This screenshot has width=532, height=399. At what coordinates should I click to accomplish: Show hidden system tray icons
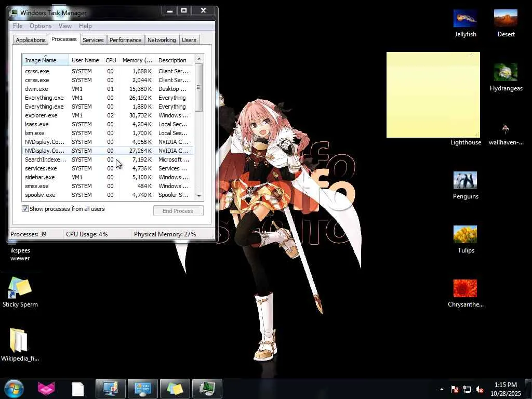click(442, 389)
